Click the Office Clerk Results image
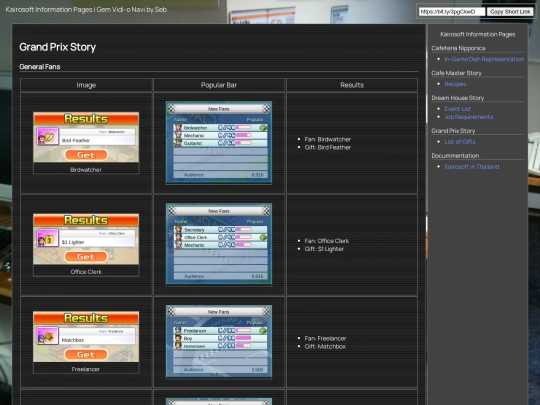Screen dimensions: 540x405 click(86, 239)
